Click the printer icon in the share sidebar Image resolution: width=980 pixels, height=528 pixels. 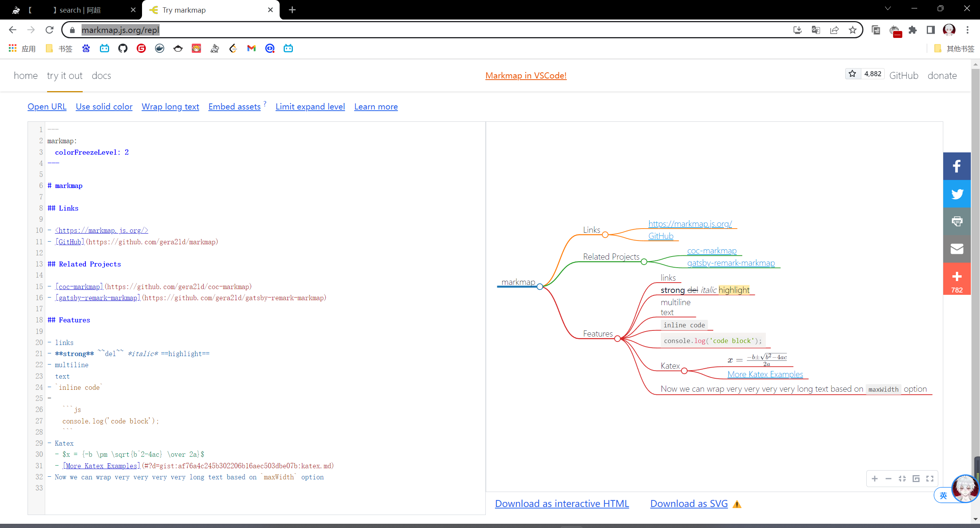[957, 221]
